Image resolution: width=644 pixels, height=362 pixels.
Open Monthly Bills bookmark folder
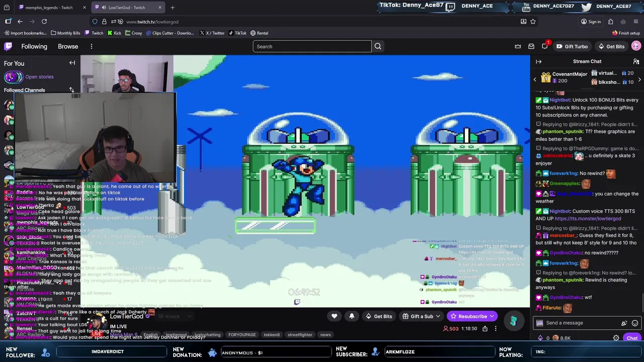(65, 33)
